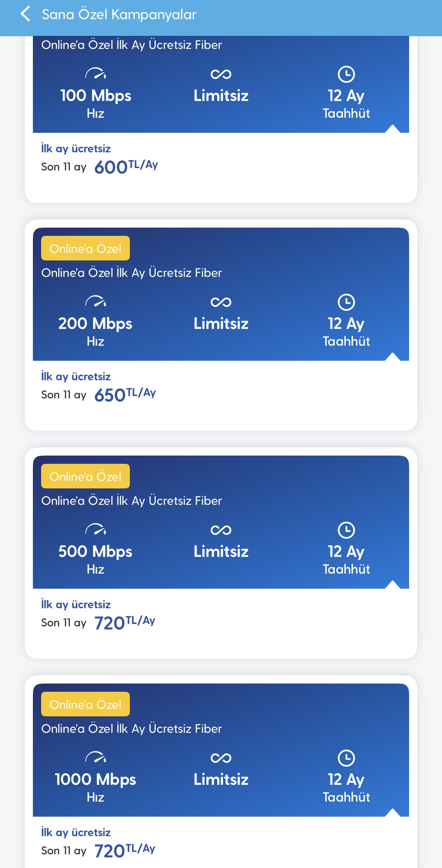Viewport: 442px width, 868px height.
Task: Open the 500 Mbps plan speed label
Action: coord(95,552)
